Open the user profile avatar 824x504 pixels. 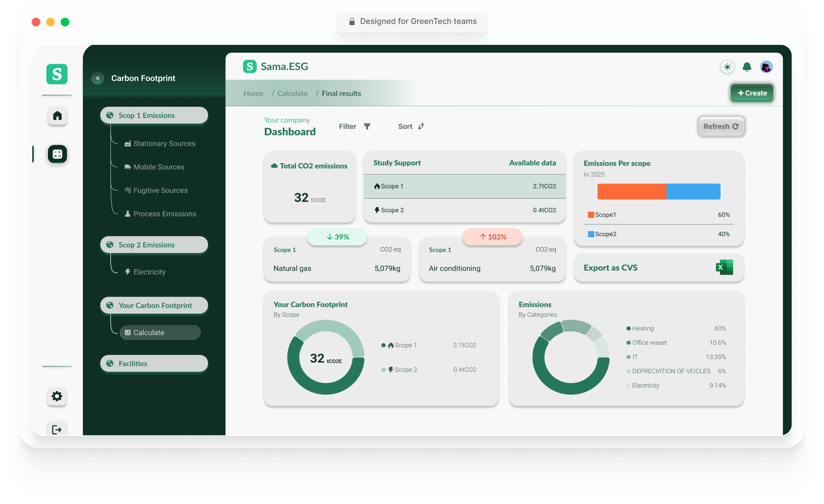click(766, 67)
